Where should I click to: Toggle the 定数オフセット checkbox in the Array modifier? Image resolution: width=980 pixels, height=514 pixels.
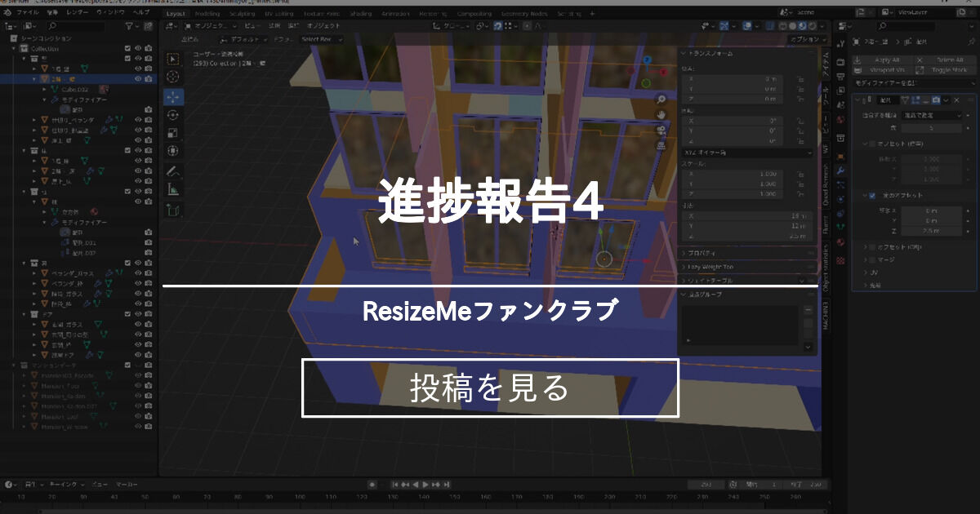871,195
